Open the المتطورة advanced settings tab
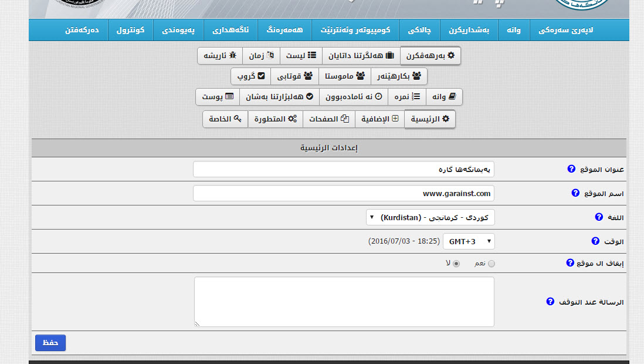The height and width of the screenshot is (364, 644). [275, 119]
